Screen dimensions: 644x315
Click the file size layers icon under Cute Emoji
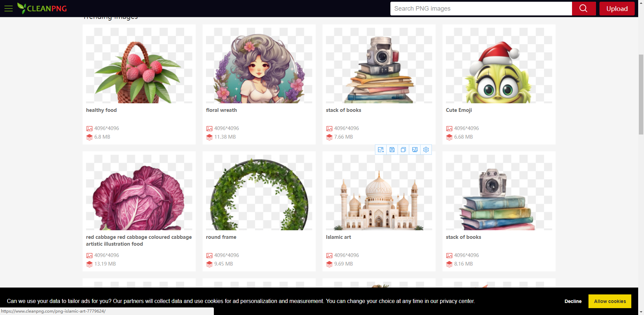click(x=449, y=137)
